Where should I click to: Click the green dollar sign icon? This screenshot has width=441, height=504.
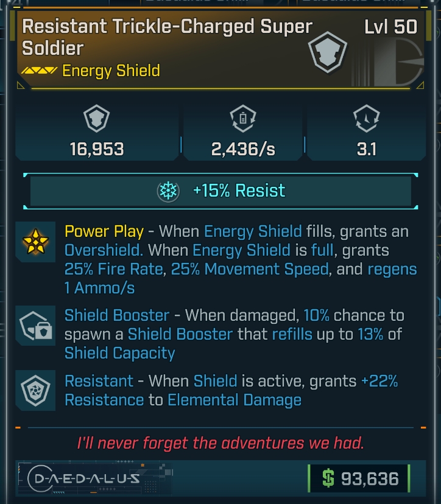328,478
